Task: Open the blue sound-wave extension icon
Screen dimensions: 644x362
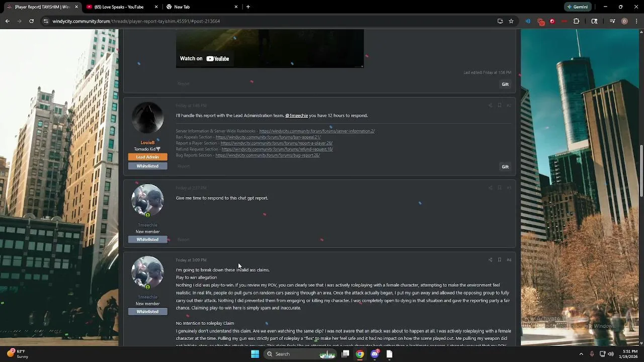Action: point(528,21)
